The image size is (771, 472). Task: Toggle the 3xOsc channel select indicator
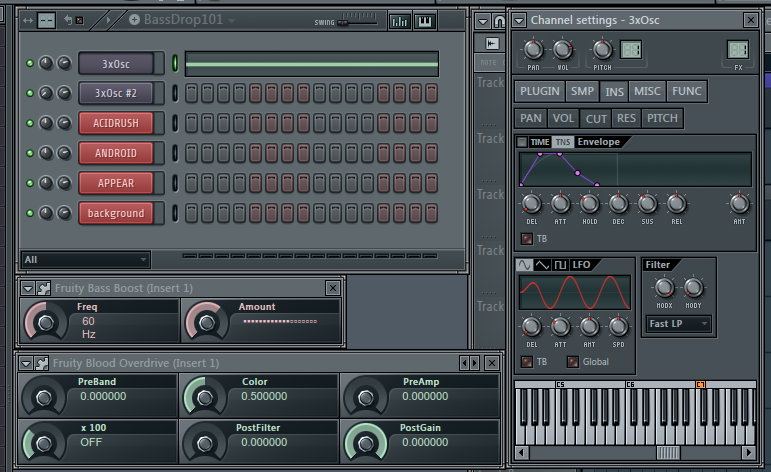coord(175,63)
